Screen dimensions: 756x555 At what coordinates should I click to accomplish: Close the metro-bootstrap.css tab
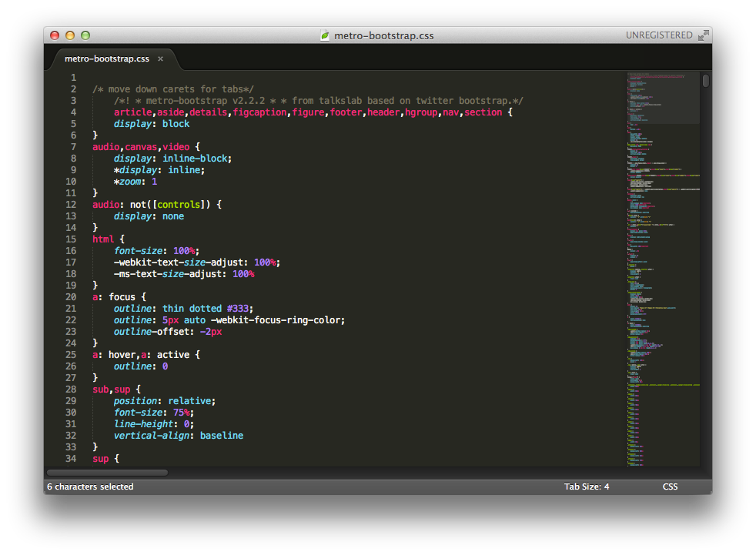(161, 59)
